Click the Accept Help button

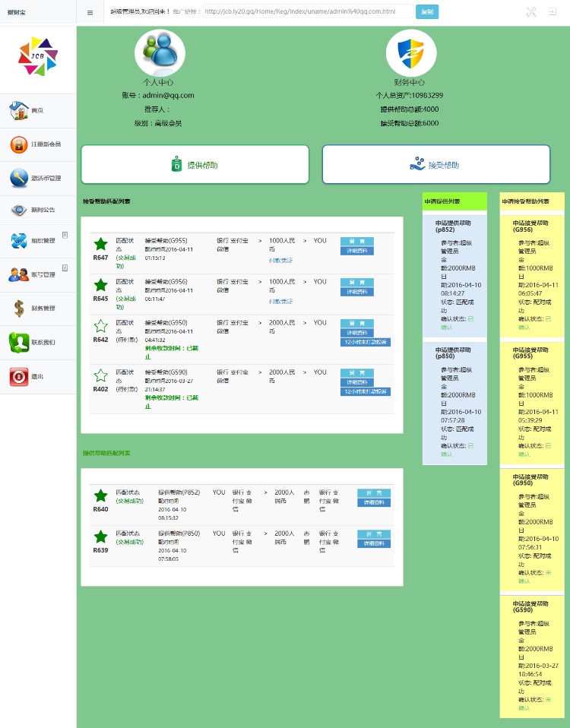coord(436,164)
